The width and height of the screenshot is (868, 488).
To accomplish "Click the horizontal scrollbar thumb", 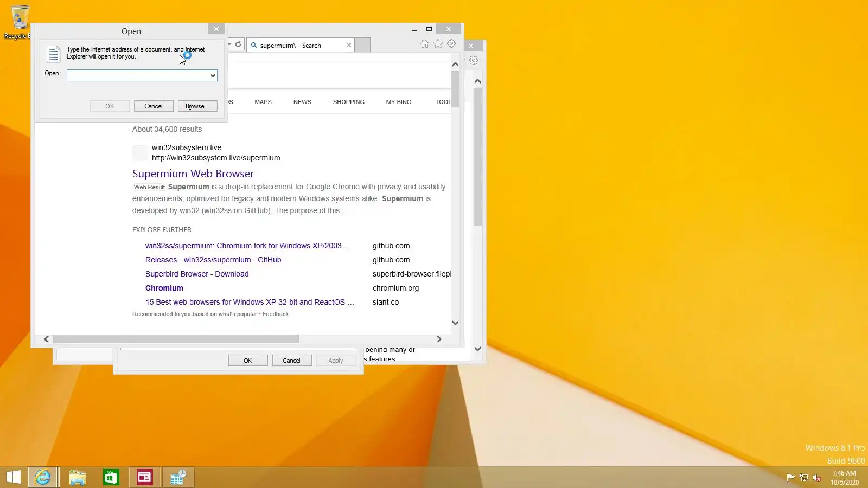I will 176,339.
